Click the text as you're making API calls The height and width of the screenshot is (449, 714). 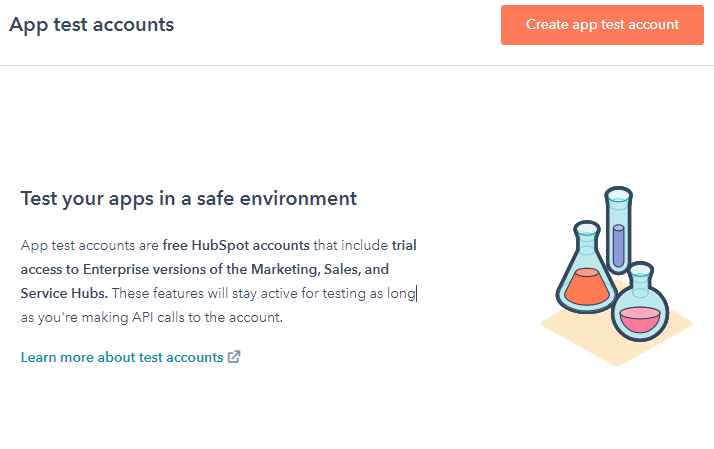coord(103,317)
